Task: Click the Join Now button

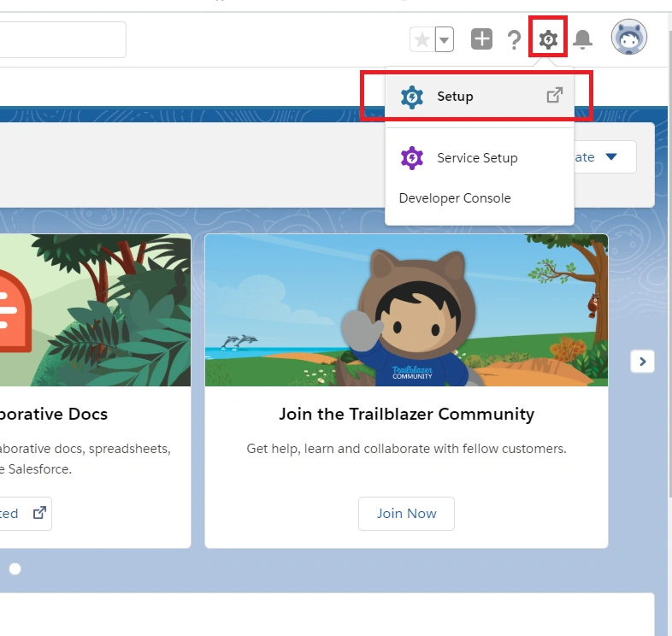Action: (406, 514)
